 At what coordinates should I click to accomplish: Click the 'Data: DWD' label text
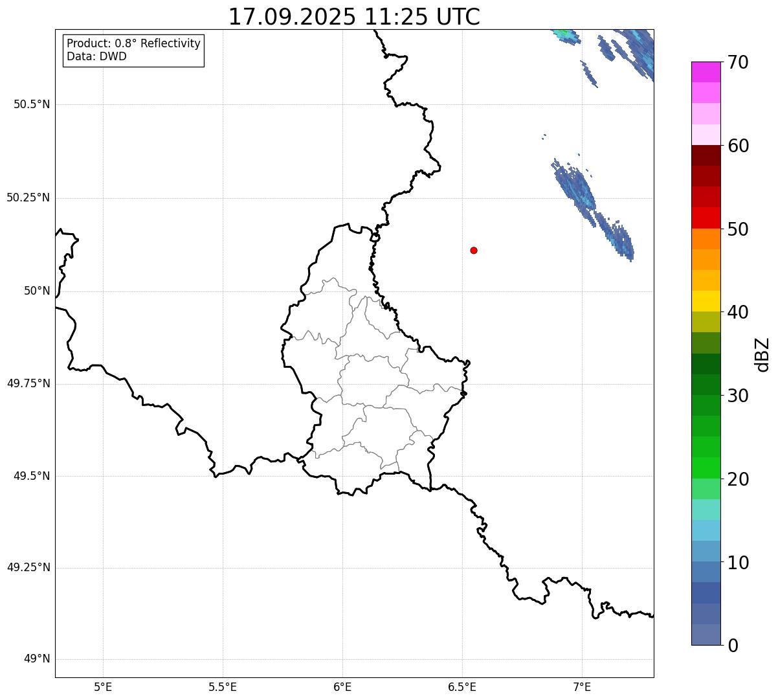(x=96, y=56)
